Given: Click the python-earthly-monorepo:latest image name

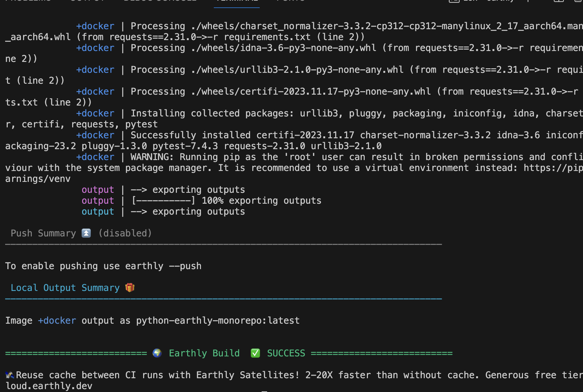Looking at the screenshot, I should coord(218,320).
